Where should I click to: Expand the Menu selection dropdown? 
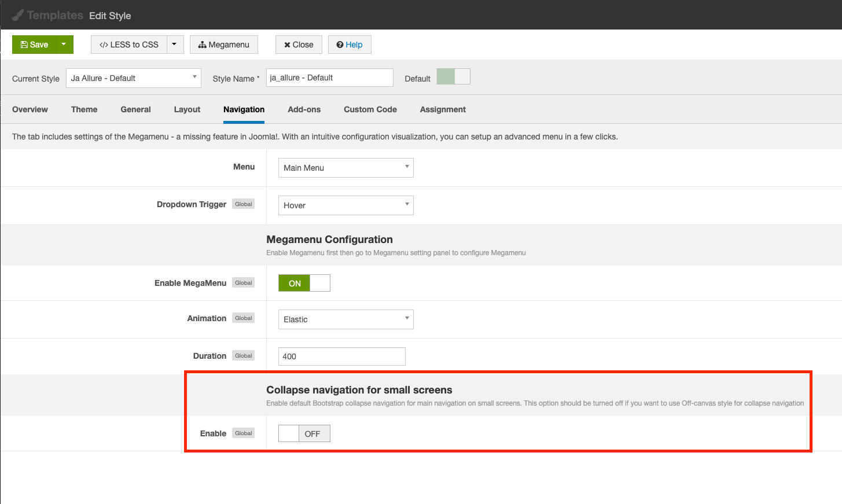345,168
